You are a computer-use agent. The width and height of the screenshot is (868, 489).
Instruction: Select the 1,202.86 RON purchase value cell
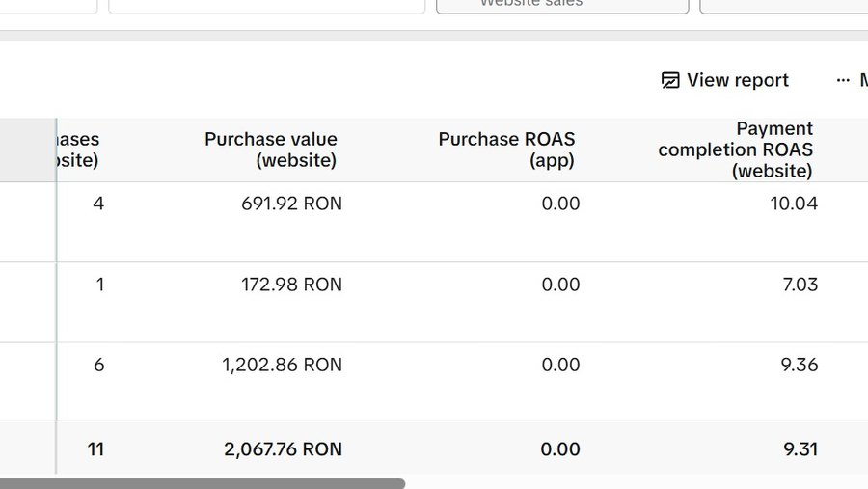coord(283,365)
